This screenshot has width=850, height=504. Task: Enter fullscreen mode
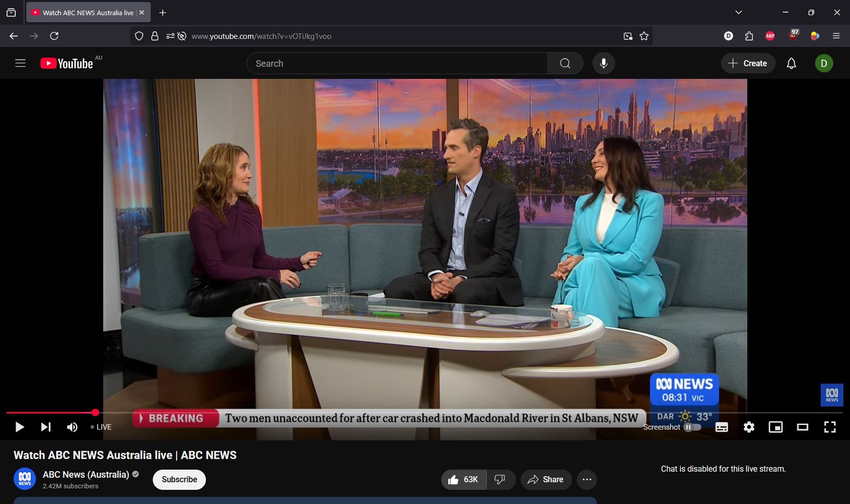click(830, 427)
